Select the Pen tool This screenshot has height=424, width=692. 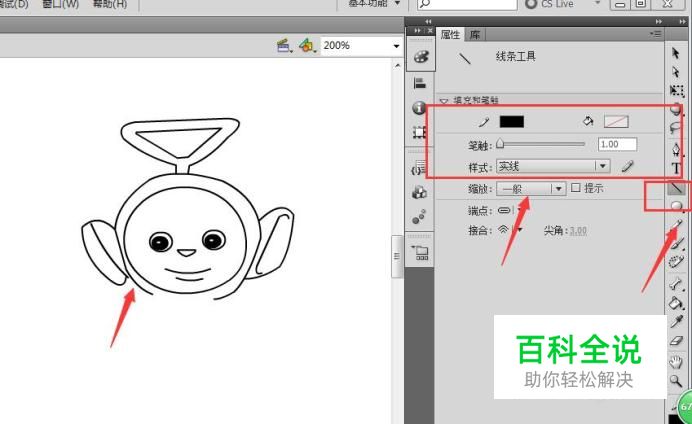[x=676, y=149]
